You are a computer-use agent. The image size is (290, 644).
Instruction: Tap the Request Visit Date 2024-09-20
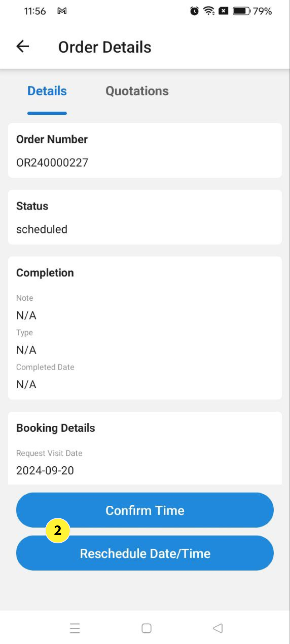45,470
